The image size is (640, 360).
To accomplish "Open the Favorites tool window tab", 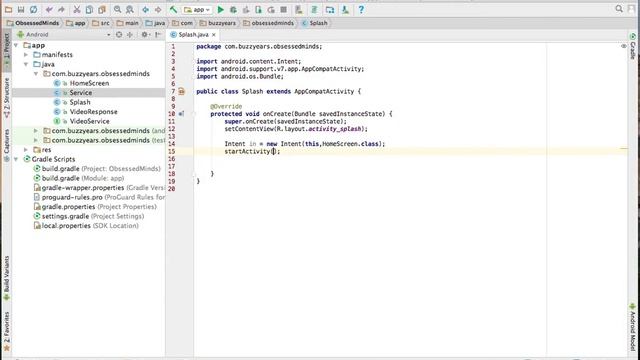I will 7,331.
